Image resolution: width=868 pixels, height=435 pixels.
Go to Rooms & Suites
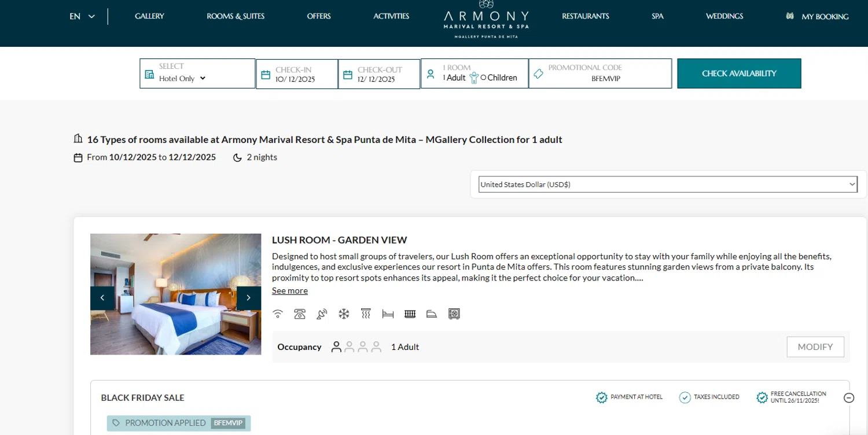(236, 16)
